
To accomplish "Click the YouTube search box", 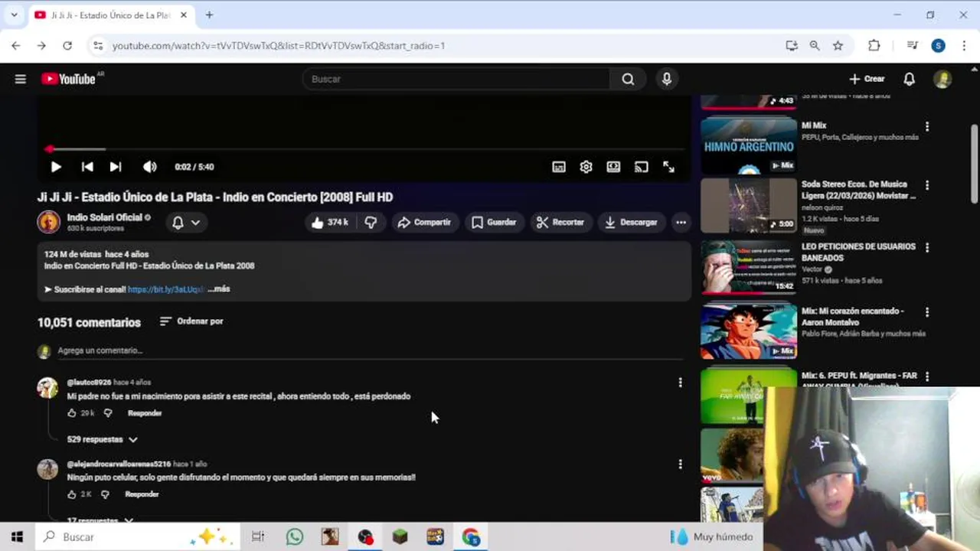I will tap(457, 79).
